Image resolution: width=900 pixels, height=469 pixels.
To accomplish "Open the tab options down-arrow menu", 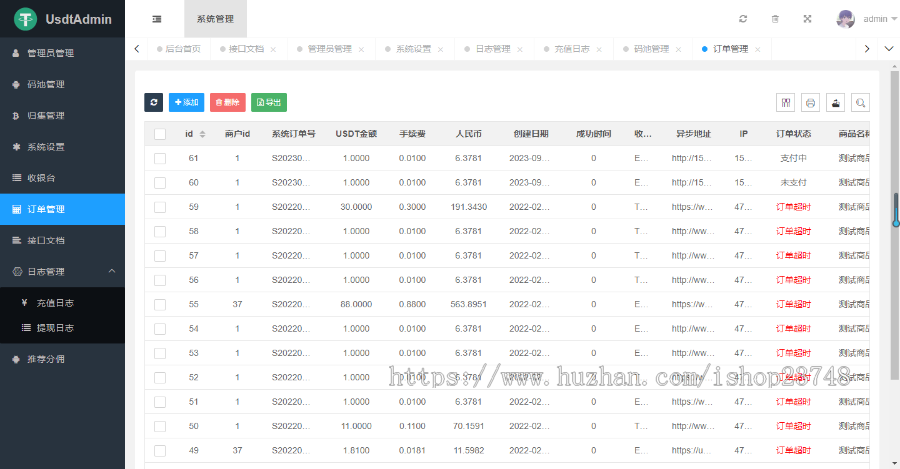I will point(889,49).
